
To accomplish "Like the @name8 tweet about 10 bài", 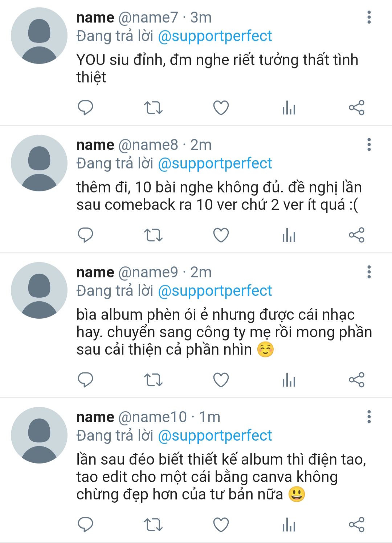I will tap(221, 235).
